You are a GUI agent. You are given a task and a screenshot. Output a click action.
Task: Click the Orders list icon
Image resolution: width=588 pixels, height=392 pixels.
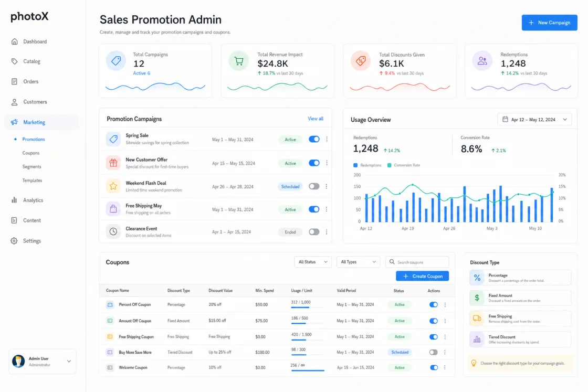coord(14,82)
